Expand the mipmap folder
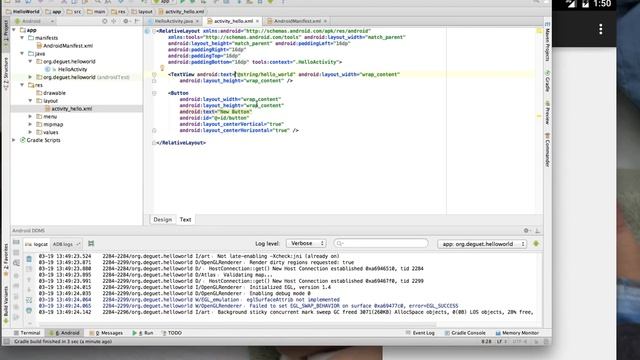Image resolution: width=640 pixels, height=360 pixels. (x=30, y=124)
